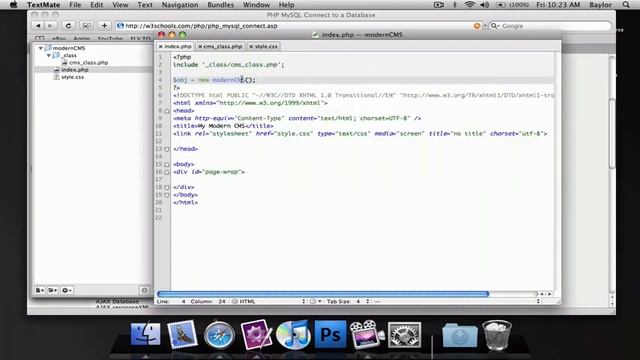
Task: Open the bundle gear menu in status bar
Action: [315, 301]
